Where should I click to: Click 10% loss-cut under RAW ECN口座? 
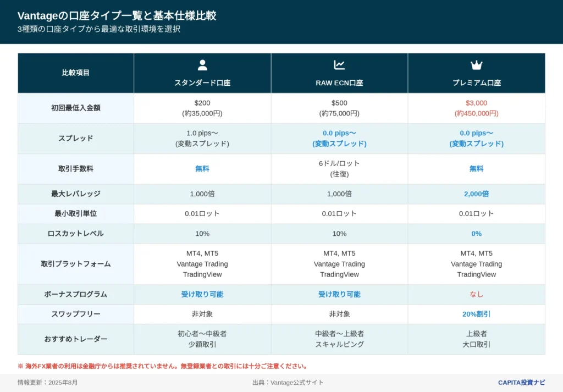pos(339,234)
